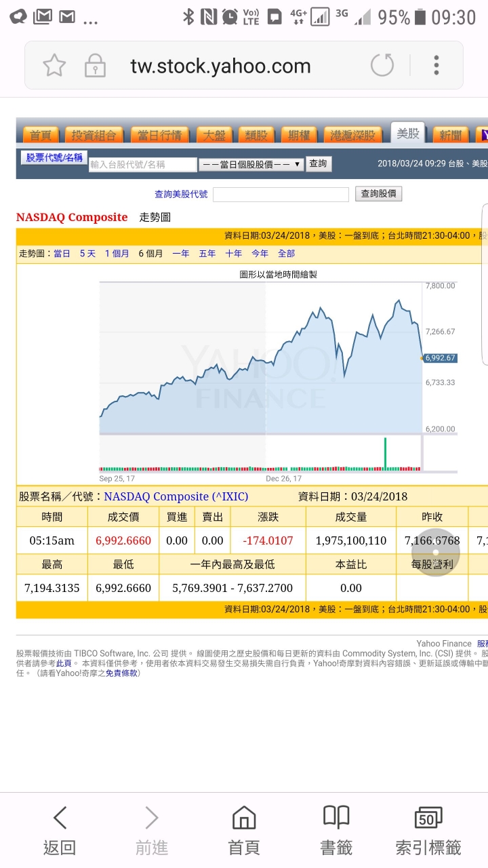Focus the 輸入台股代號/名稱 input field
Image resolution: width=488 pixels, height=868 pixels.
tap(142, 164)
